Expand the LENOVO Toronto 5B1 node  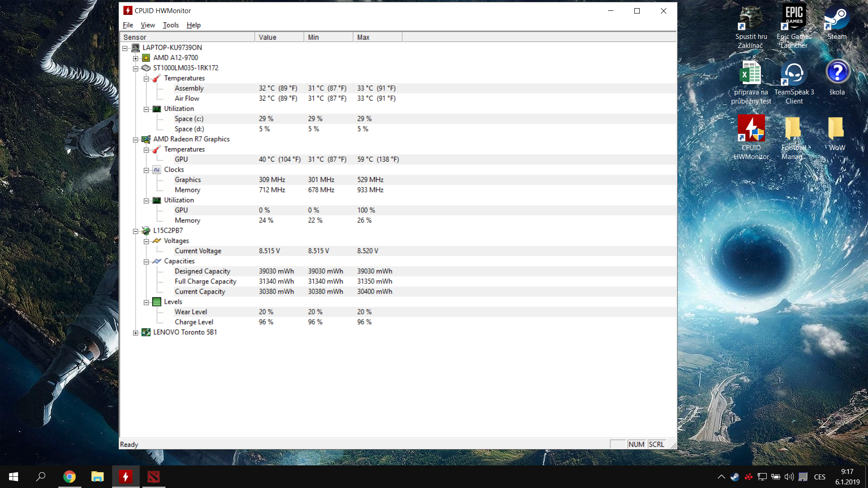click(x=136, y=333)
